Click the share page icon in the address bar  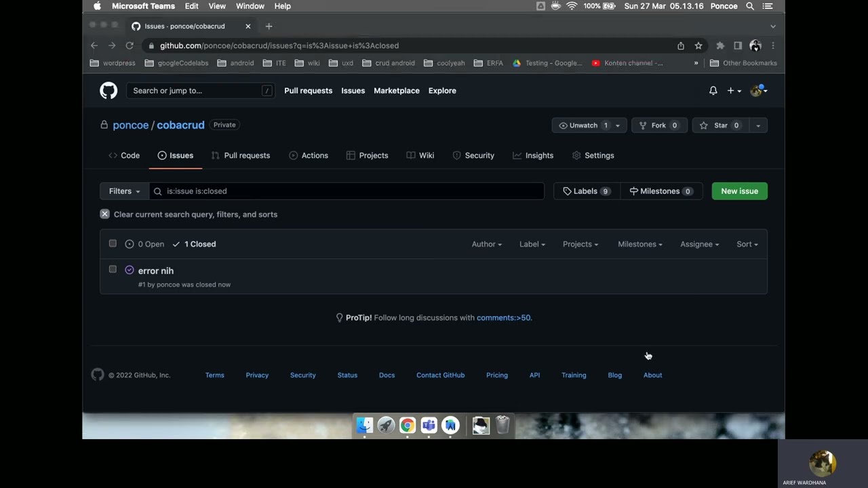[x=681, y=45]
